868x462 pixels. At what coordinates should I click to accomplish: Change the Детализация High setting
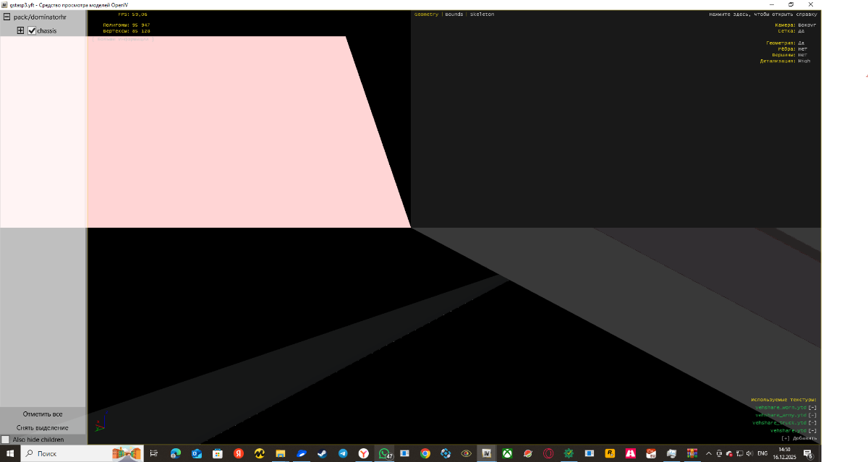[x=804, y=61]
